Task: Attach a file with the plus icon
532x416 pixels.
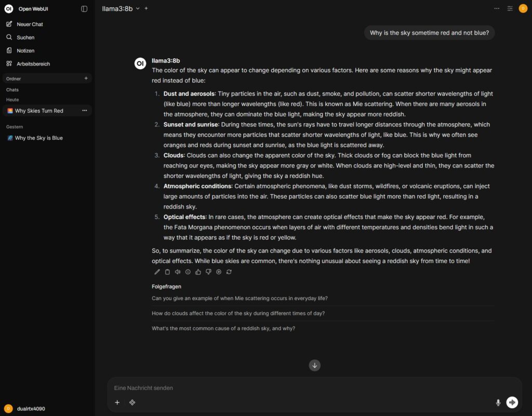Action: point(117,402)
